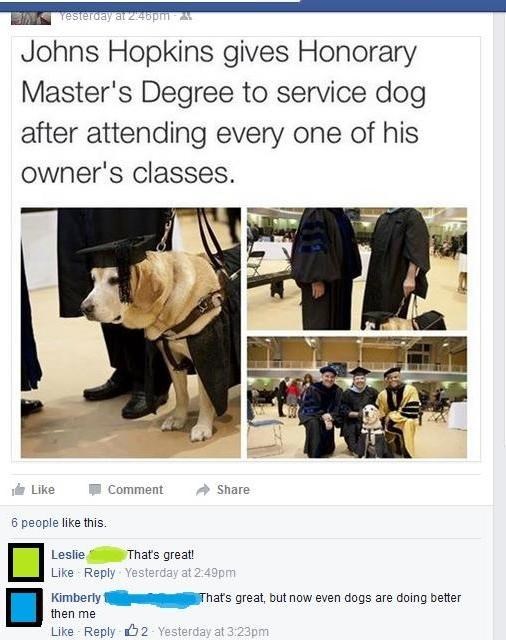Click the audience icon next to the post timestamp
The height and width of the screenshot is (640, 506).
(x=186, y=16)
